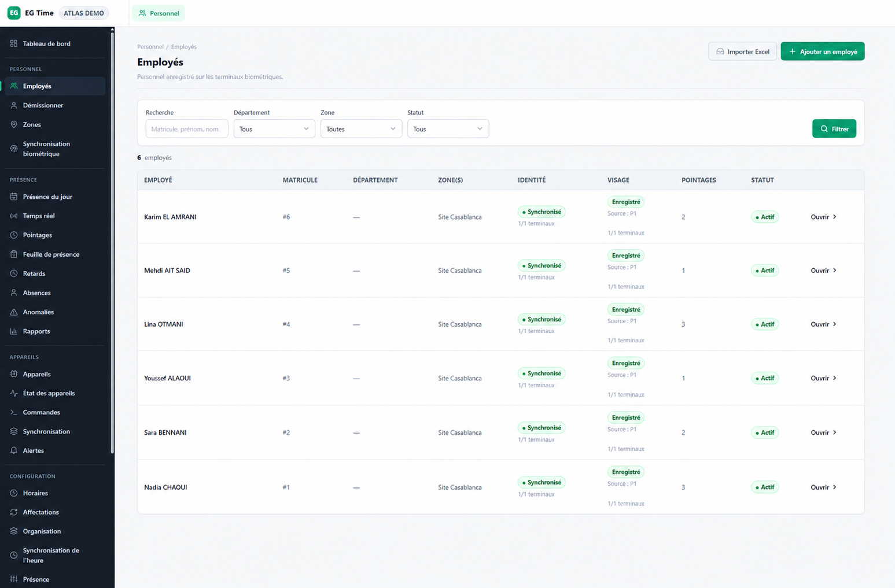Open the Département dropdown
Viewport: 895px width, 588px height.
(274, 129)
